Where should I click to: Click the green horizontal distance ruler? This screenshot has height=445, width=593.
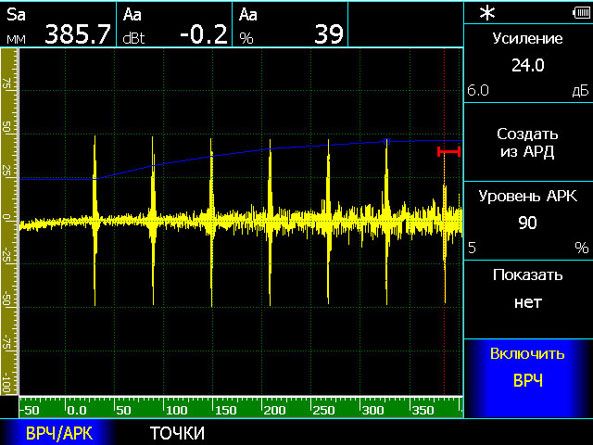241,407
